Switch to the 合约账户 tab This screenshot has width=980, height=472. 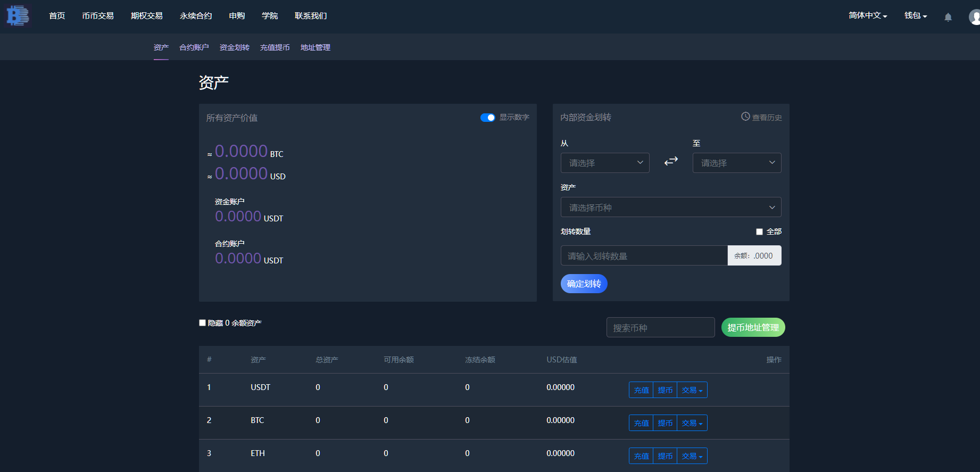194,47
